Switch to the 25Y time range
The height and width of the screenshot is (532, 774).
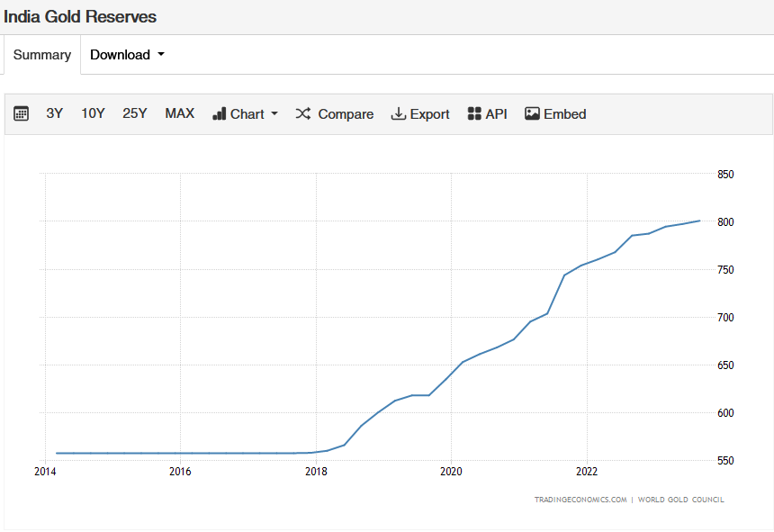135,113
